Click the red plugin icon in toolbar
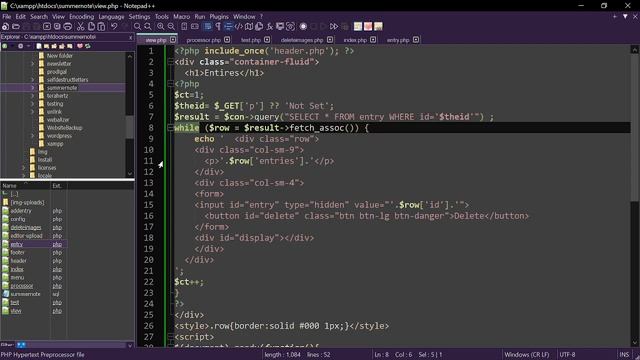Screen dimensions: 640x360 point(368,27)
